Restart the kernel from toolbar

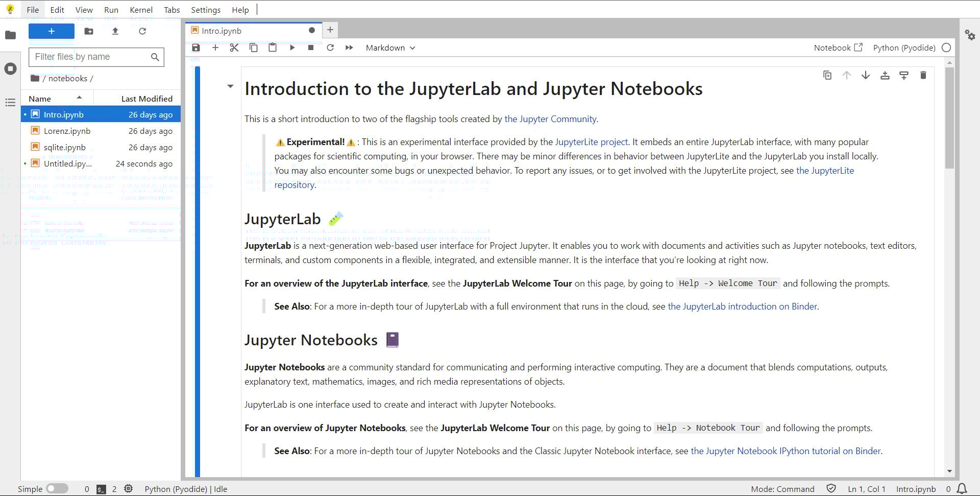pyautogui.click(x=330, y=48)
